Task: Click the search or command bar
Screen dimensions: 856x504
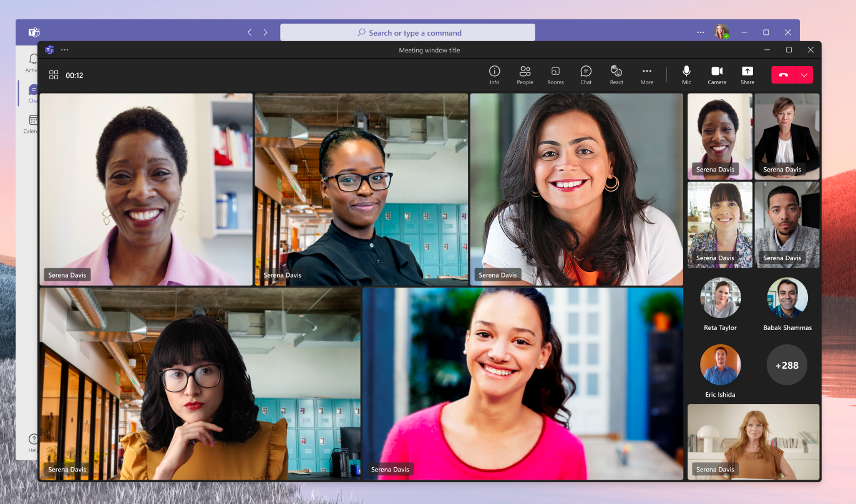Action: 408,32
